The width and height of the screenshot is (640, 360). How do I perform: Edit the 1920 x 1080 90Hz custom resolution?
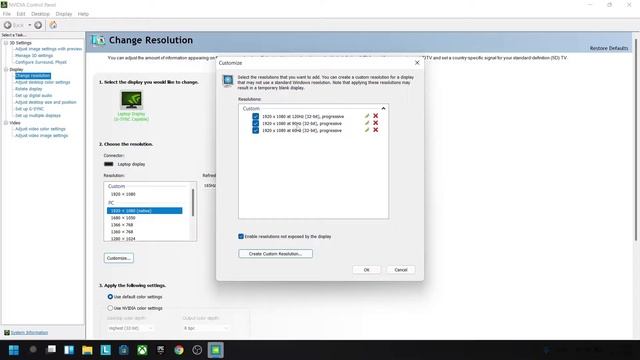pyautogui.click(x=367, y=123)
